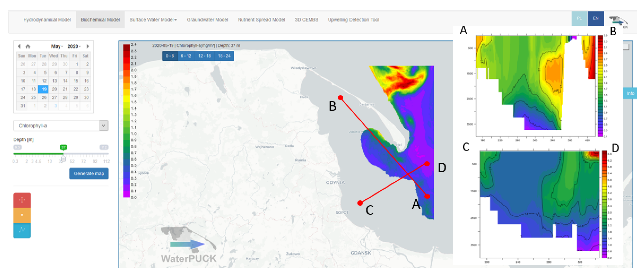Click the depth slider handle at 37
Screen dimensions: 644x280
[63, 158]
